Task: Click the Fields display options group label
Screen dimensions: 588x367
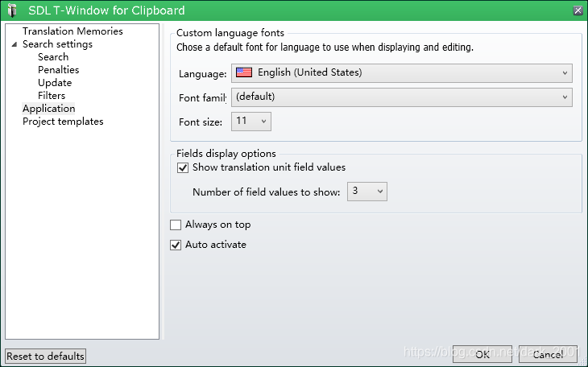Action: (x=226, y=154)
